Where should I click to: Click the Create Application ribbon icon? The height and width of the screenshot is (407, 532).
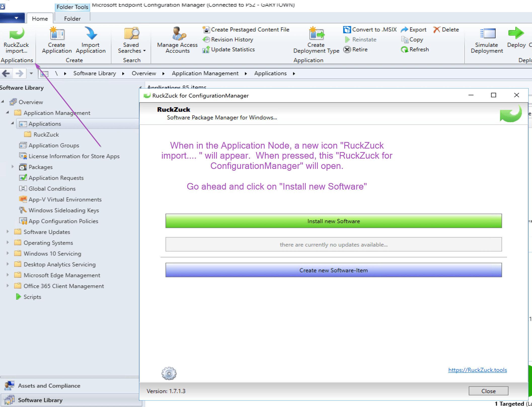[57, 34]
